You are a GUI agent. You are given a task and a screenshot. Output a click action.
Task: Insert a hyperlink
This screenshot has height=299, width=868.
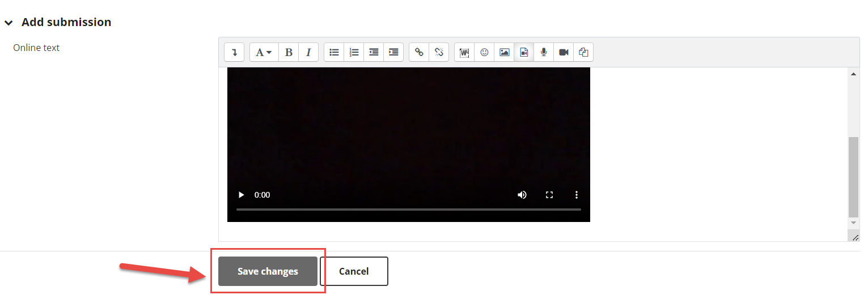tap(419, 52)
